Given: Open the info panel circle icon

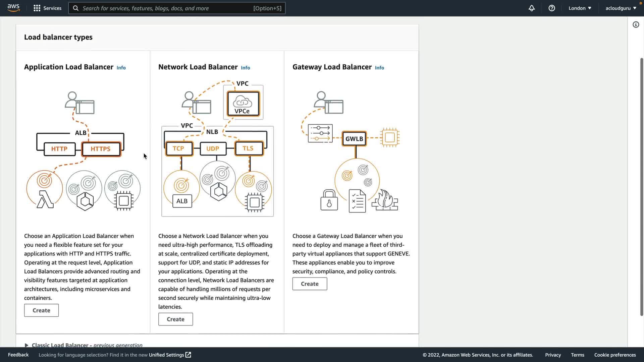Looking at the screenshot, I should [x=636, y=24].
